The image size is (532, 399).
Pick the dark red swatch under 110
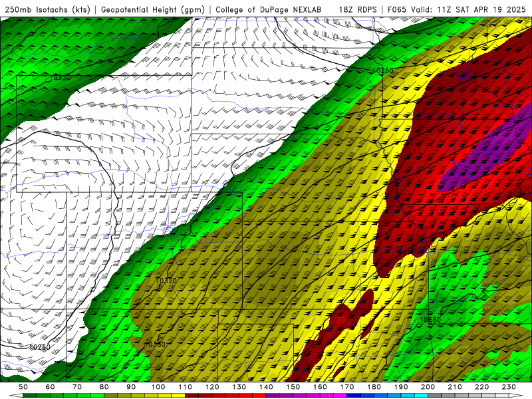192,396
